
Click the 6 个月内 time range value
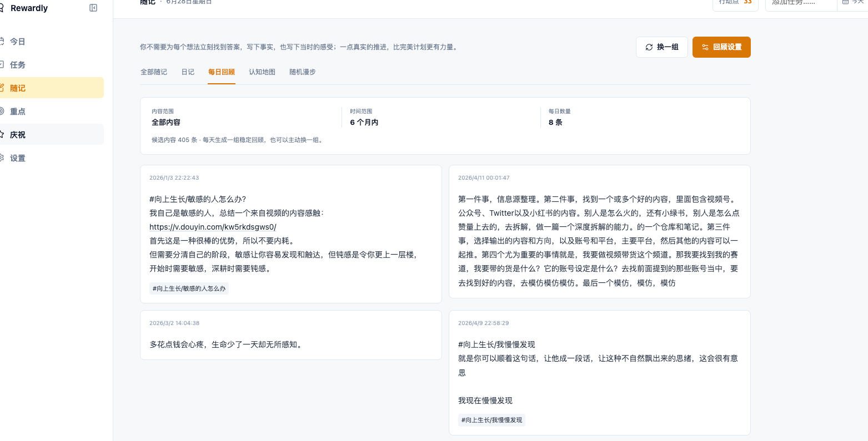pos(364,122)
